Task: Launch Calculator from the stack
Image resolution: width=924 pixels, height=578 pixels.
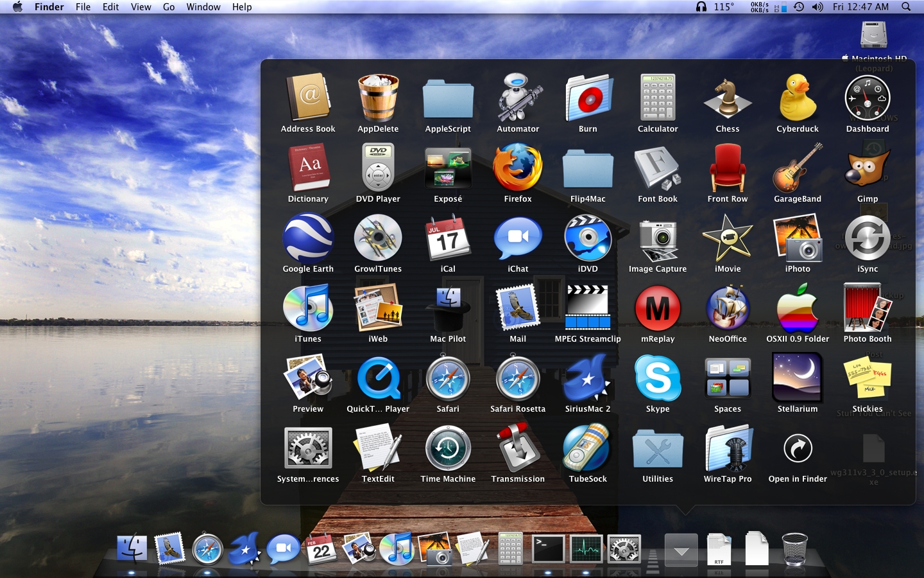Action: click(658, 98)
